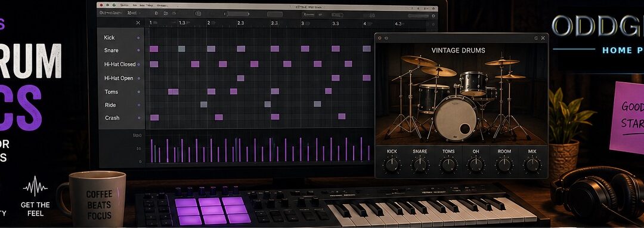The height and width of the screenshot is (228, 644).
Task: Adjust the ROOM knob in Vintage Drums
Action: pyautogui.click(x=504, y=165)
